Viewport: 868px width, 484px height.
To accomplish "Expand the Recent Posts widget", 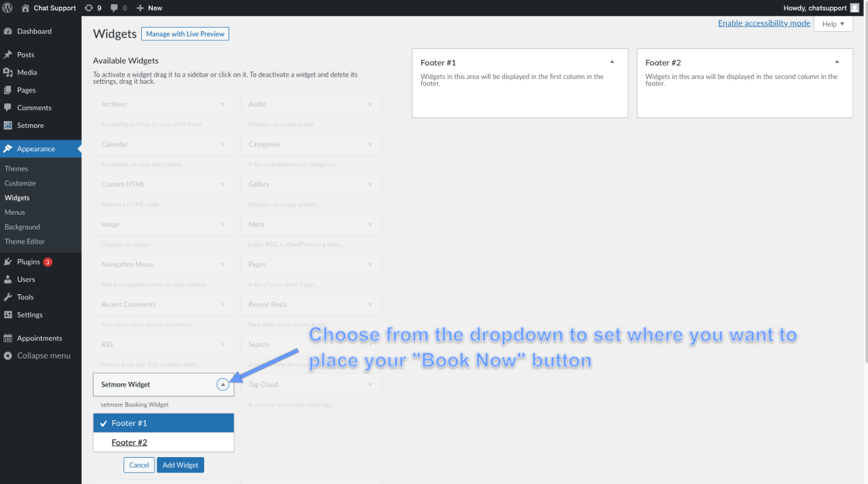I will pyautogui.click(x=370, y=305).
